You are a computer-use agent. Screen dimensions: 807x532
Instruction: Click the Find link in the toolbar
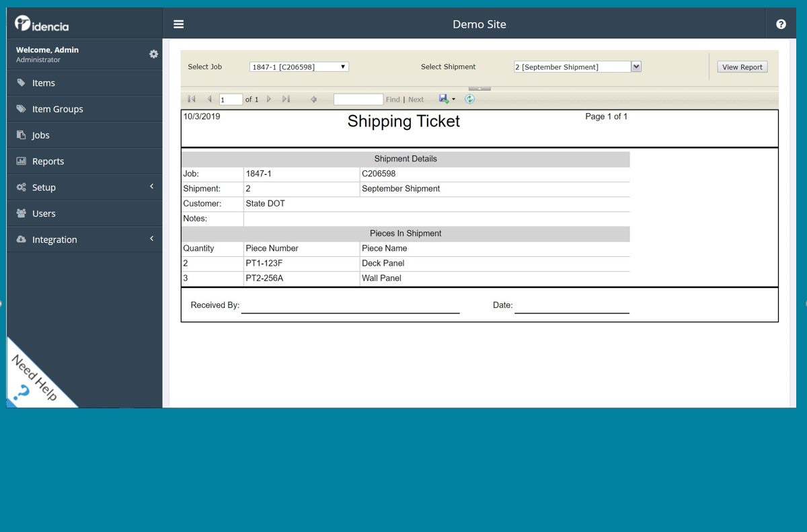coord(393,99)
